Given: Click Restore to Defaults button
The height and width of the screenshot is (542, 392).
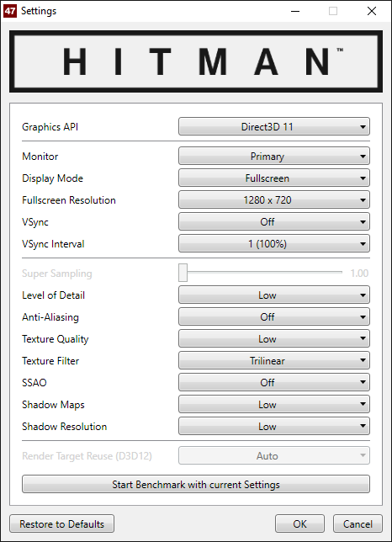Looking at the screenshot, I should click(x=61, y=523).
